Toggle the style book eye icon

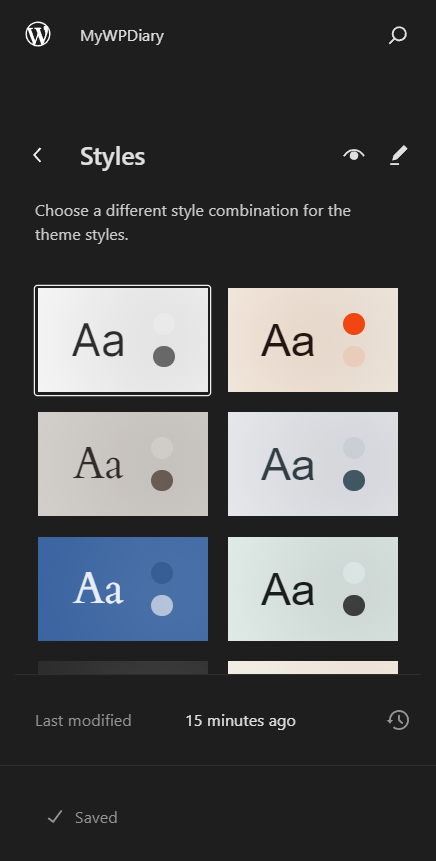[354, 155]
